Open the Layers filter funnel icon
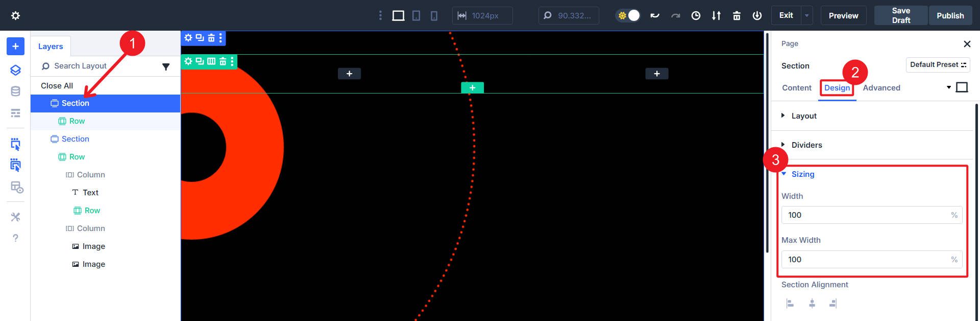This screenshot has width=980, height=321. pos(166,66)
